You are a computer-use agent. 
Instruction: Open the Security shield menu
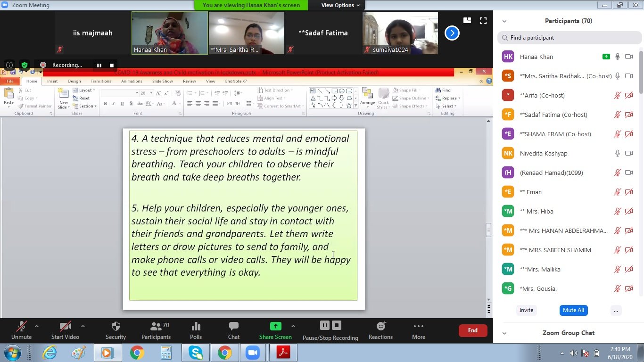[x=116, y=330]
